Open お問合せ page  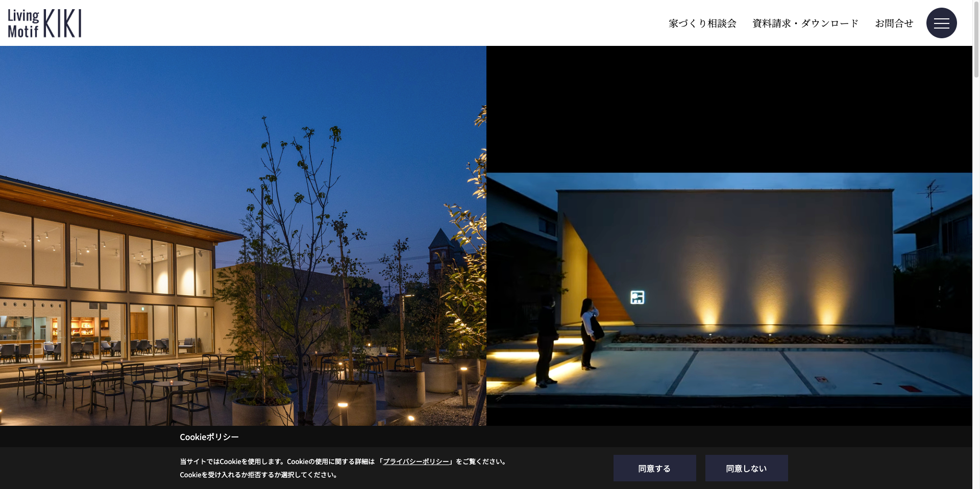coord(894,23)
